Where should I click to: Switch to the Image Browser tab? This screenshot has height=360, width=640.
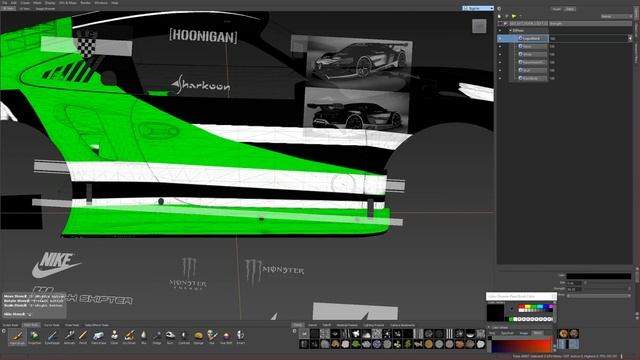[45, 9]
